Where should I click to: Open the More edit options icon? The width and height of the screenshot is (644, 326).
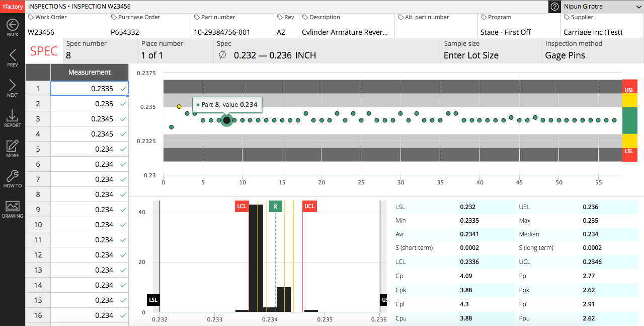tap(13, 146)
